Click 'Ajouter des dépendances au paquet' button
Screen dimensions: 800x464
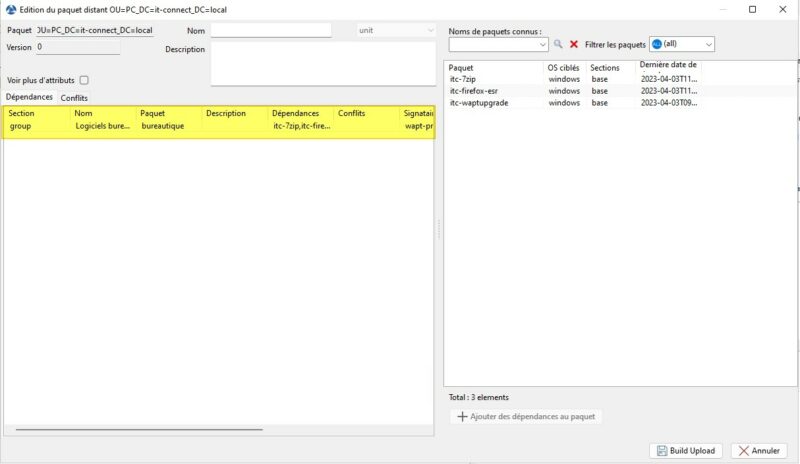tap(528, 416)
